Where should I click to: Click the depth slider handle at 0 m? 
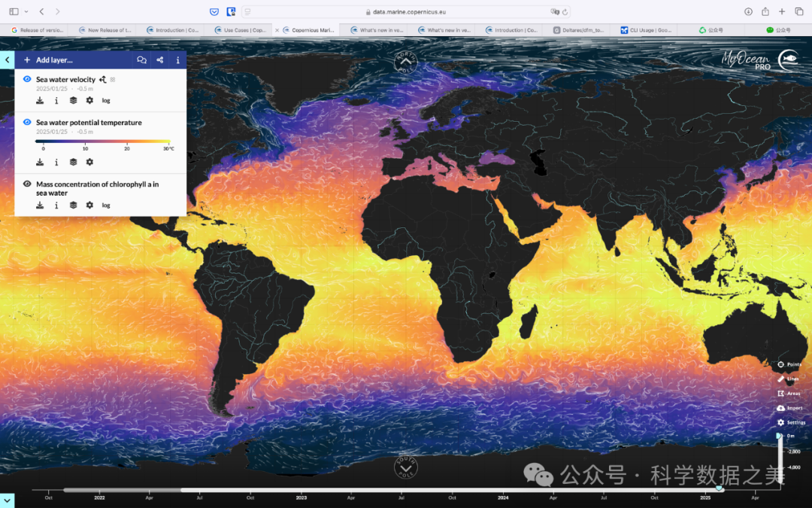coord(779,437)
